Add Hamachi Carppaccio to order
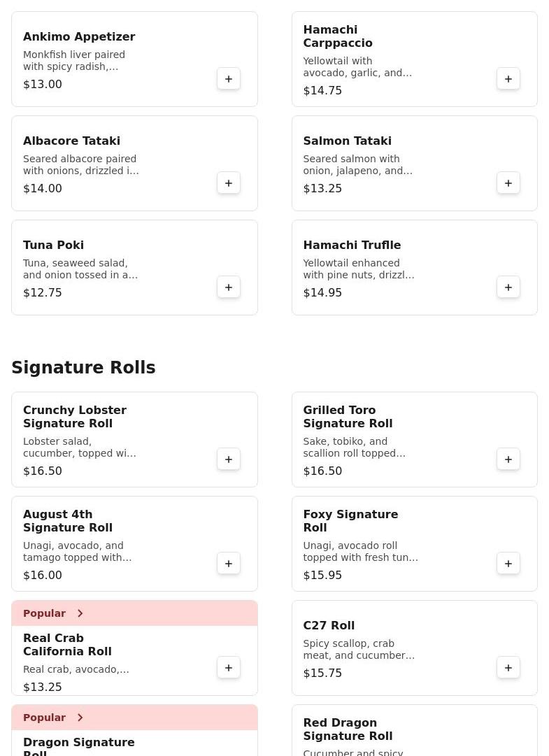The height and width of the screenshot is (756, 549). [508, 79]
